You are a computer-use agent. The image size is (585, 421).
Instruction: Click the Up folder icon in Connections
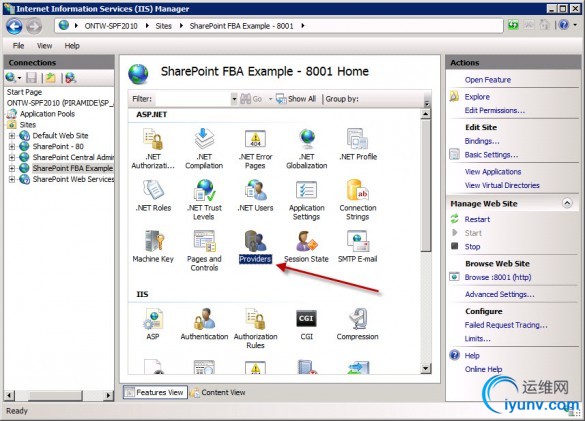click(x=51, y=78)
